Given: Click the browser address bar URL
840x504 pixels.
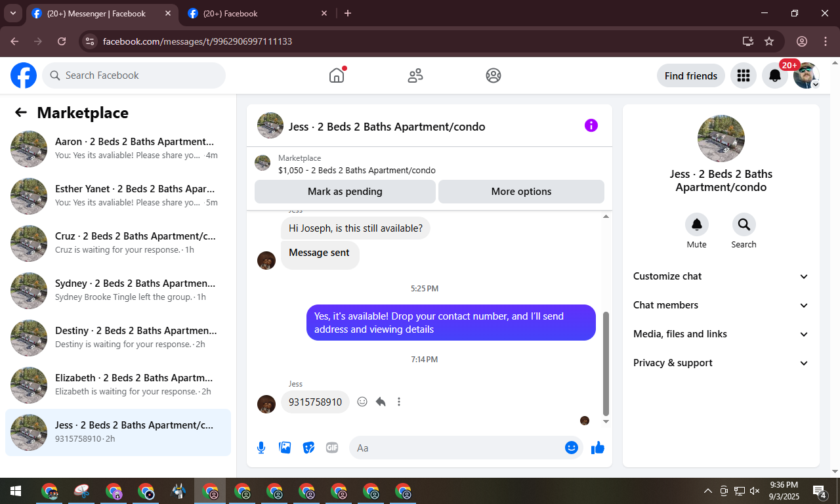Looking at the screenshot, I should 198,41.
